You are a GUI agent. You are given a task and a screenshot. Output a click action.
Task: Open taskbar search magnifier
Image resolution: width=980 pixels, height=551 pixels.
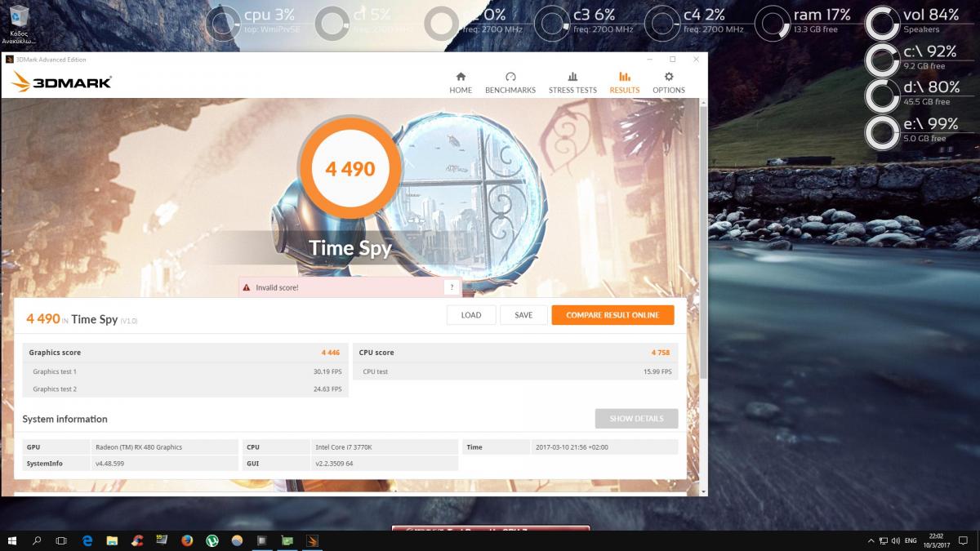(x=37, y=540)
